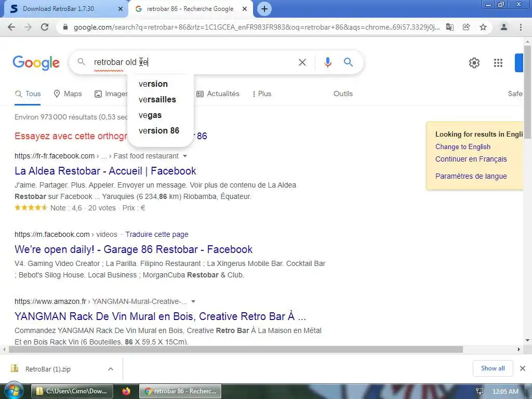The height and width of the screenshot is (399, 532).
Task: Bookmark this page with the star
Action: (x=483, y=27)
